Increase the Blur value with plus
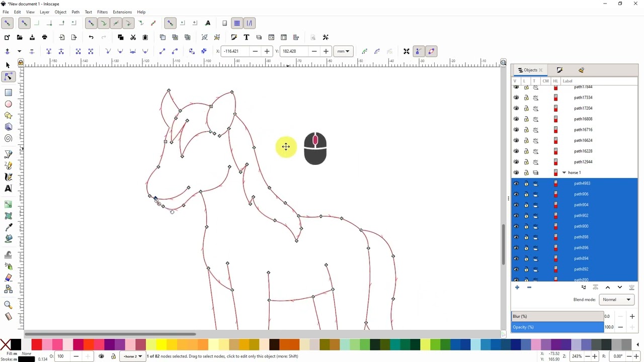Viewport: 644px width, 362px height. (632, 316)
